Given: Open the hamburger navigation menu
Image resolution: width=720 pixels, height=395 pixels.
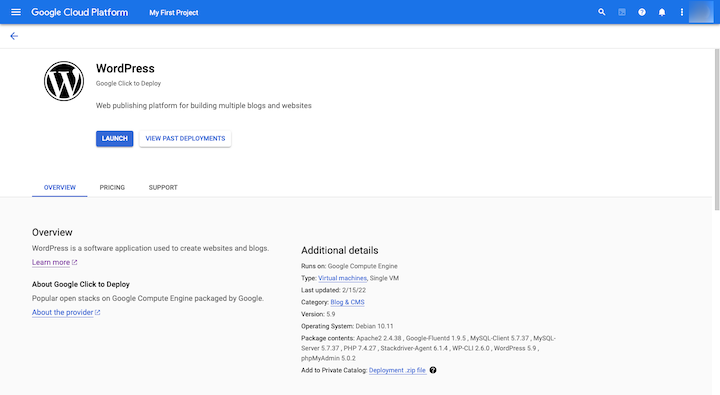Looking at the screenshot, I should pos(16,12).
